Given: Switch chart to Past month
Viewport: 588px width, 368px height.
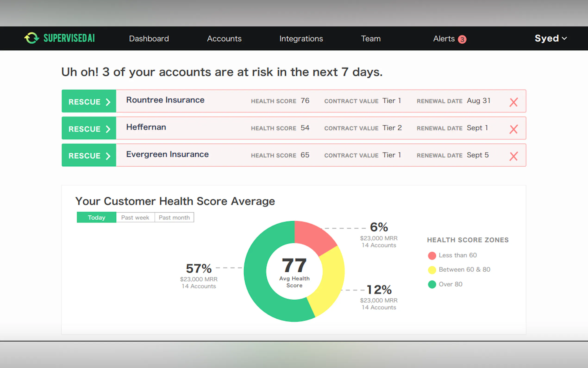Looking at the screenshot, I should pos(174,217).
